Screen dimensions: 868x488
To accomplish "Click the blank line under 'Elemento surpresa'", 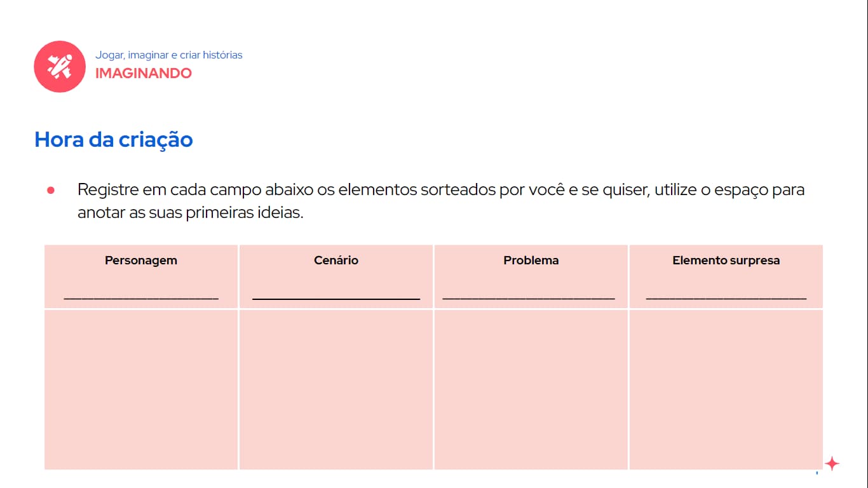I will coord(726,297).
